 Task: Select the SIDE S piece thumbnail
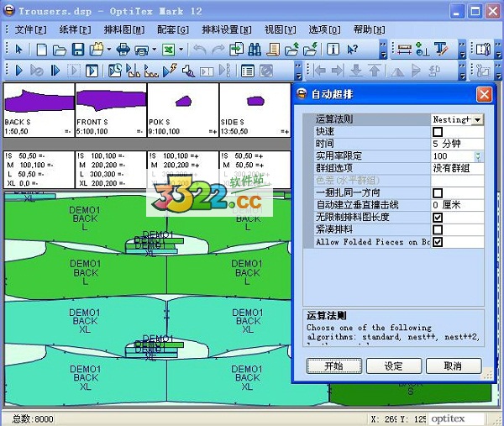coord(255,110)
